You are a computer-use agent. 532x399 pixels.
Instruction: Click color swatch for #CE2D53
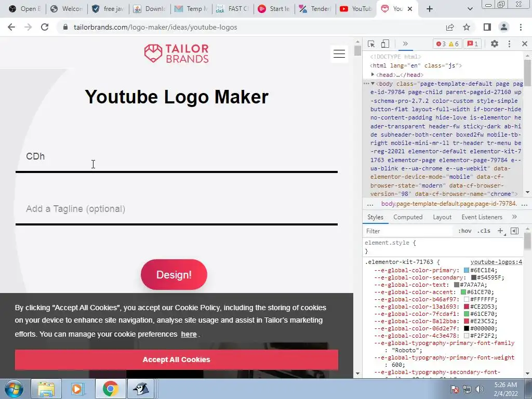point(467,307)
